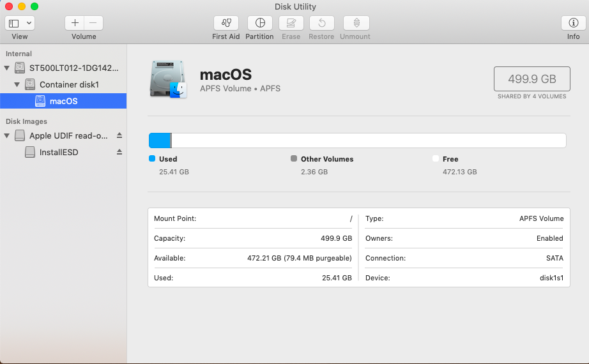The height and width of the screenshot is (364, 589).
Task: Minimize the Disk Utility window
Action: pos(22,6)
